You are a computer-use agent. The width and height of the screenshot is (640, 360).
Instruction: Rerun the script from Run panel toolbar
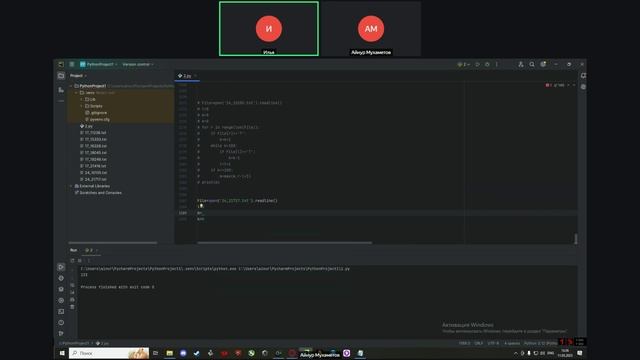pos(72,260)
